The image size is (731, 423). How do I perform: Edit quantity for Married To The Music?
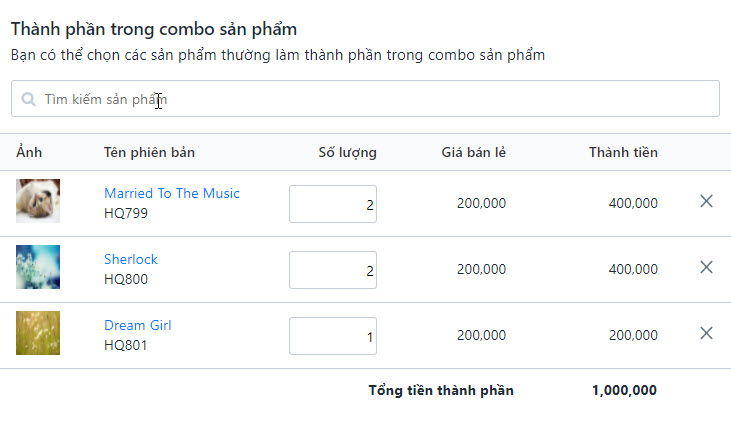coord(333,204)
